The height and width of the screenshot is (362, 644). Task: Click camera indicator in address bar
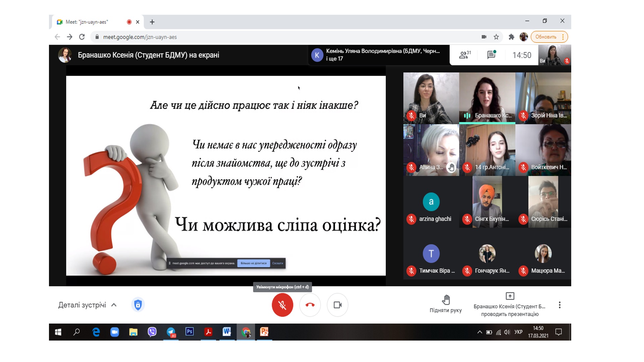pos(484,37)
